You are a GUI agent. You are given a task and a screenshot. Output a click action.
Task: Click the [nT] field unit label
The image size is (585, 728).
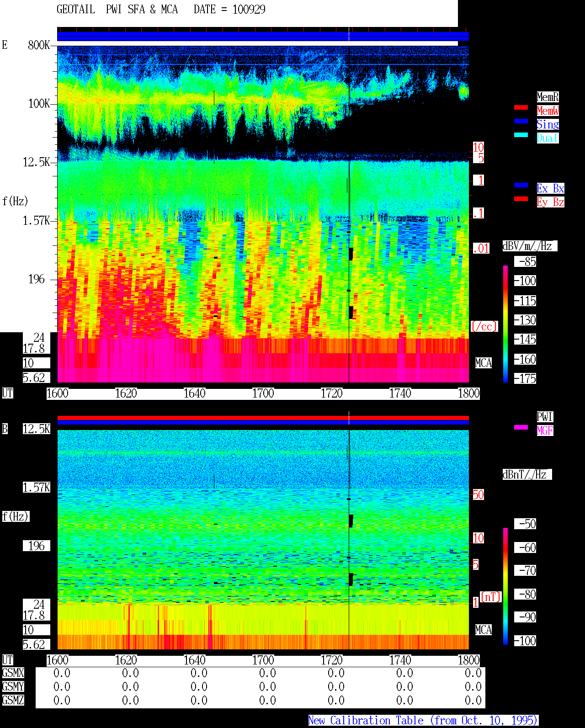pos(491,597)
